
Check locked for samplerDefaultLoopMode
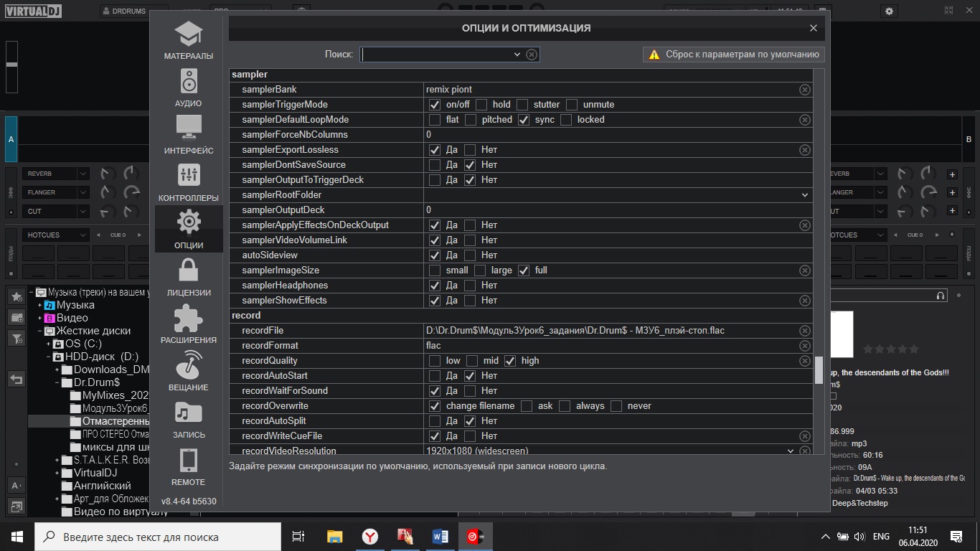pos(566,120)
